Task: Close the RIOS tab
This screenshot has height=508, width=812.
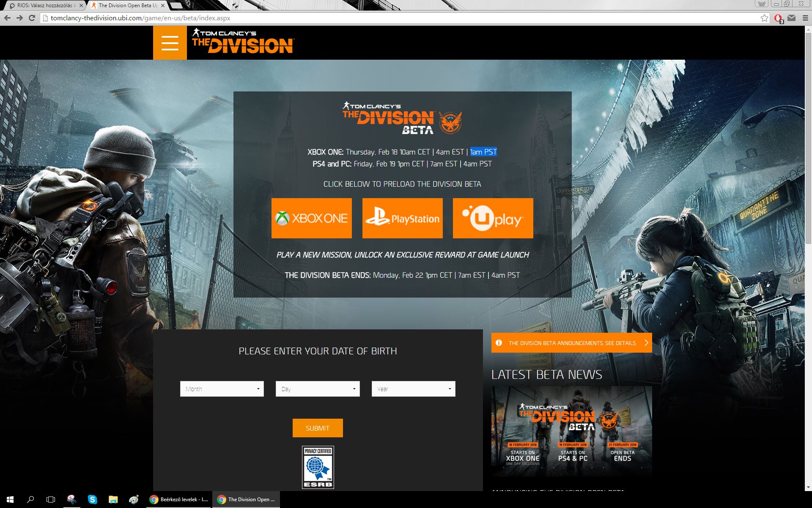Action: pyautogui.click(x=81, y=6)
